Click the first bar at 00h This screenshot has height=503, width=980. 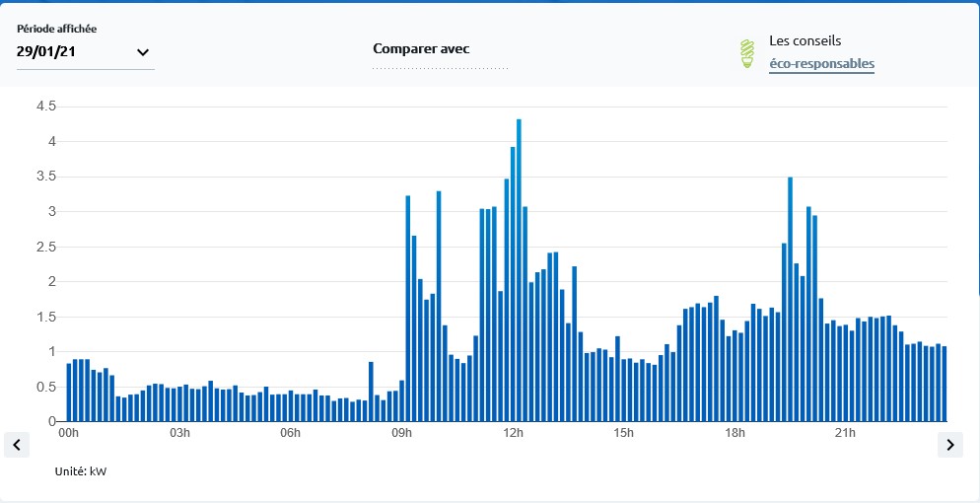(x=69, y=393)
